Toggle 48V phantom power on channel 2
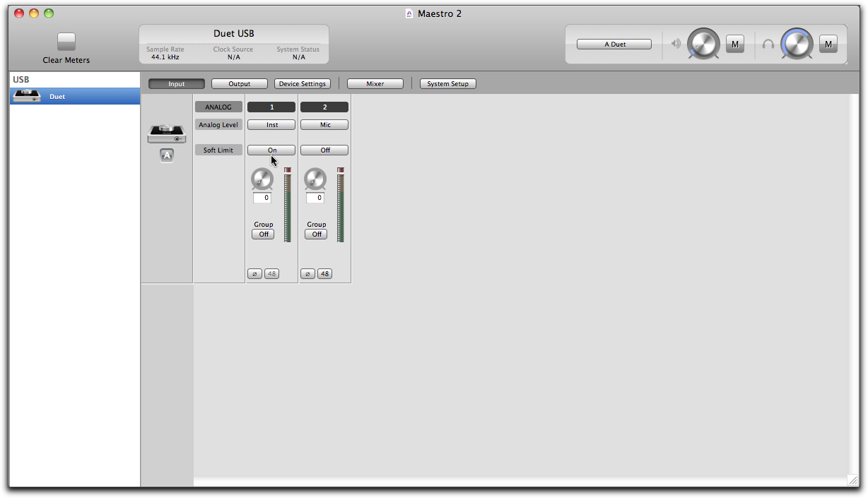The width and height of the screenshot is (868, 498). point(324,274)
